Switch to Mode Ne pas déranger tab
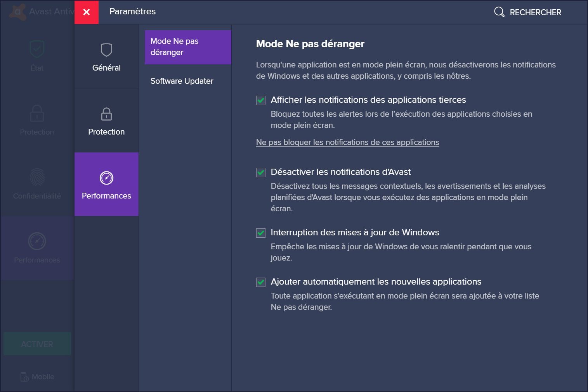 click(x=188, y=47)
